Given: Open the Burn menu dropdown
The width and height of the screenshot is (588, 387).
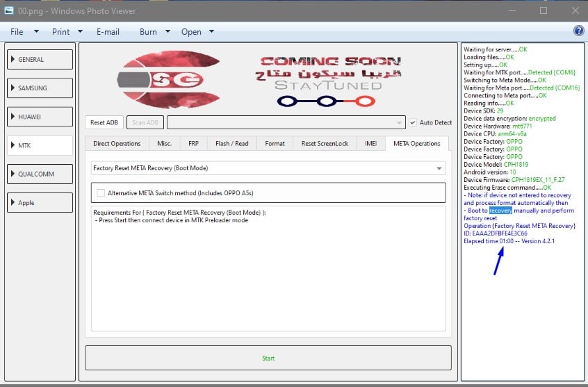Looking at the screenshot, I should pyautogui.click(x=154, y=32).
